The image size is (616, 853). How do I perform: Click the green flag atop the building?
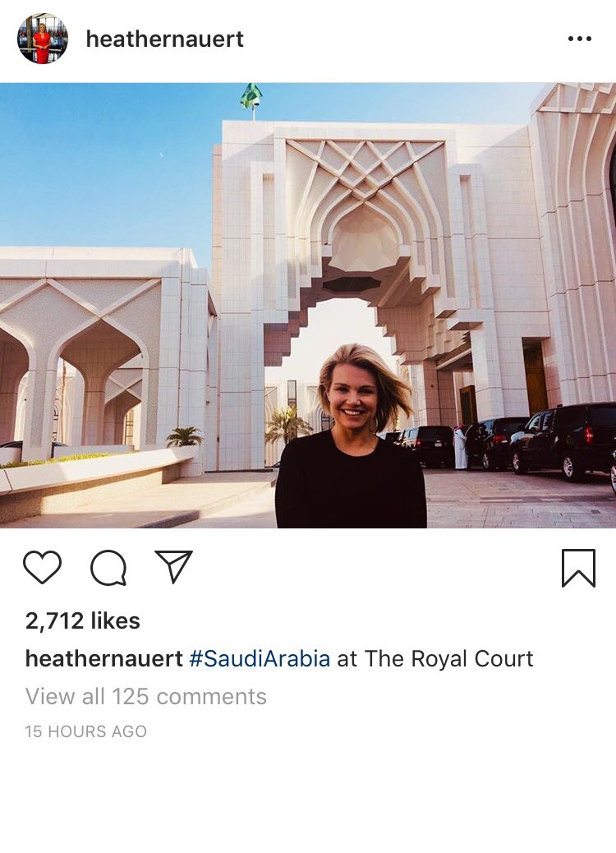pyautogui.click(x=251, y=96)
